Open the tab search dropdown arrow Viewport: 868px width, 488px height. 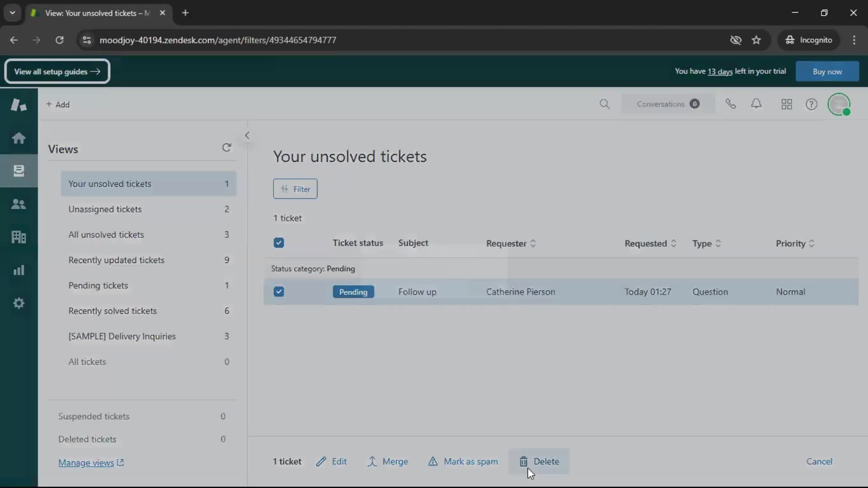coord(12,13)
